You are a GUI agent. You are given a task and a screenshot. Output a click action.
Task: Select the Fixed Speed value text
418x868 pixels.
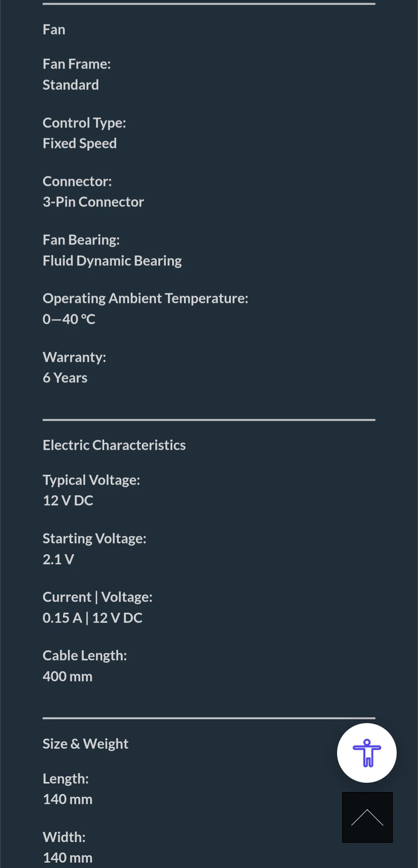click(79, 143)
